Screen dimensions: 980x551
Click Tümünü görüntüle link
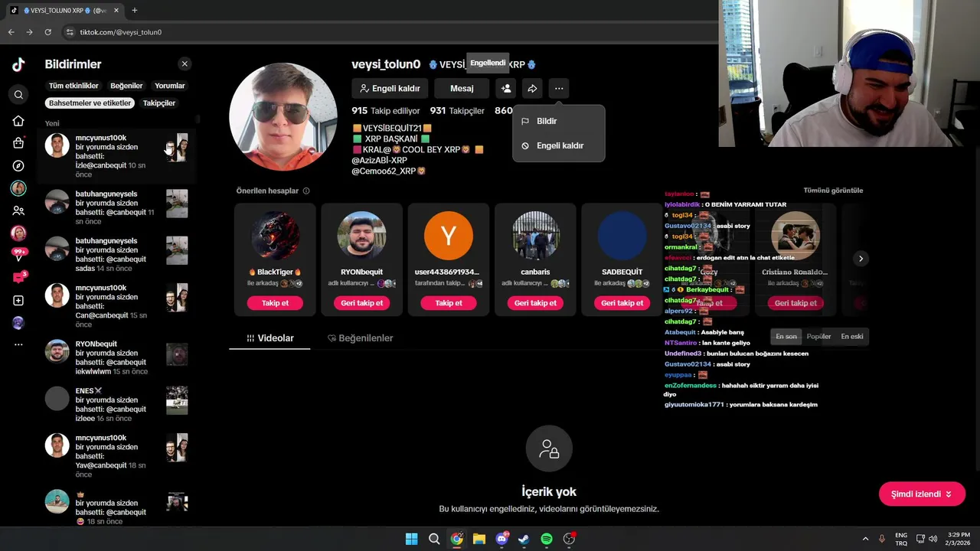tap(833, 191)
